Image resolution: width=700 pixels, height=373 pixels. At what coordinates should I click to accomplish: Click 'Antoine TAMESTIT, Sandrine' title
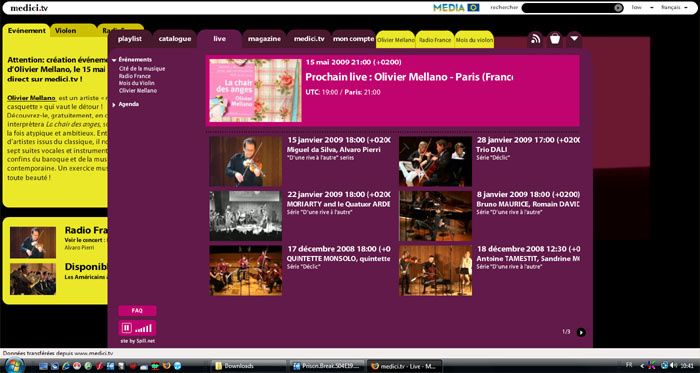tap(528, 259)
